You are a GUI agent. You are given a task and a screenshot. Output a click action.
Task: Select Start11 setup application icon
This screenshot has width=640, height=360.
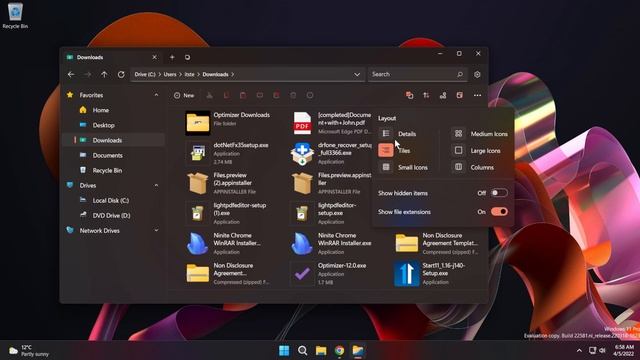tap(407, 273)
